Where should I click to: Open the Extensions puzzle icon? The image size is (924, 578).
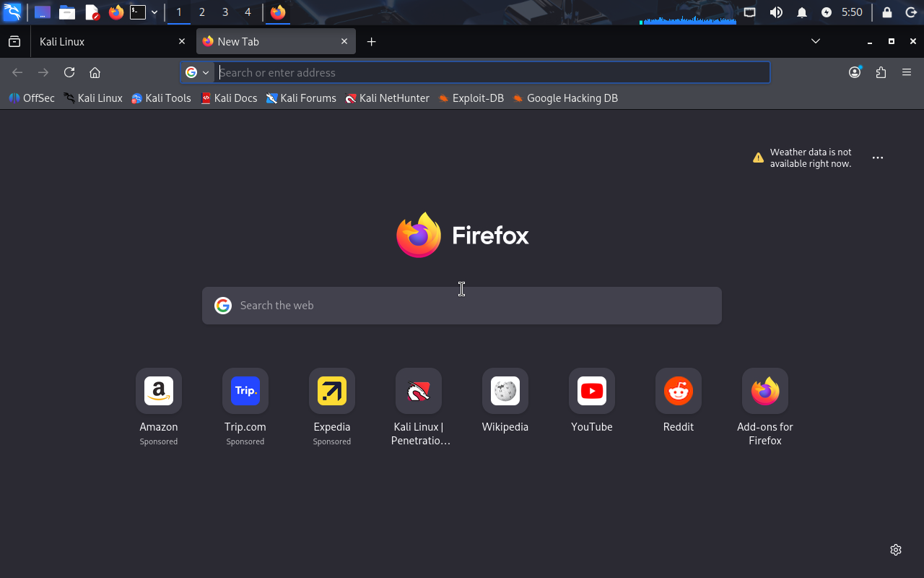881,72
